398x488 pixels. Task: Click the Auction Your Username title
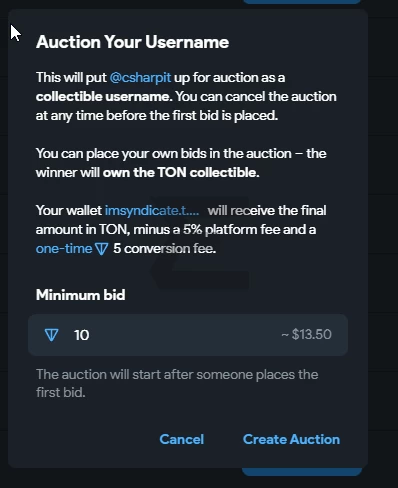coord(132,42)
